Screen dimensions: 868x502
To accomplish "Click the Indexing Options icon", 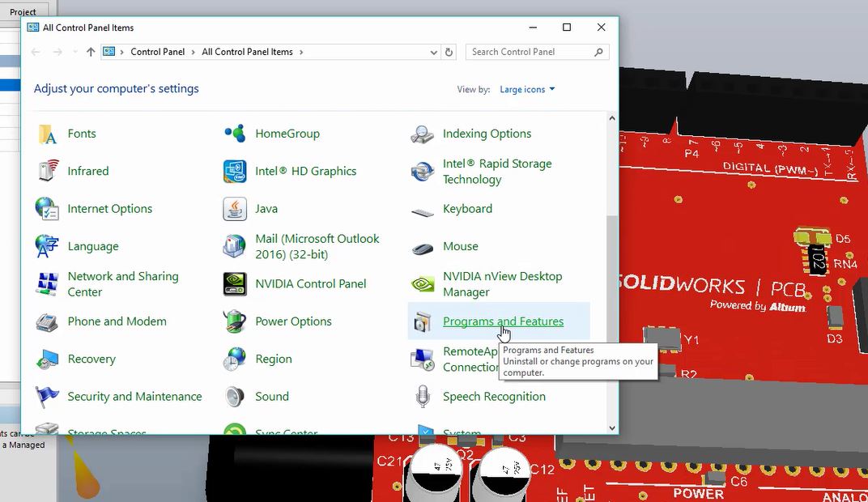I will click(x=423, y=134).
